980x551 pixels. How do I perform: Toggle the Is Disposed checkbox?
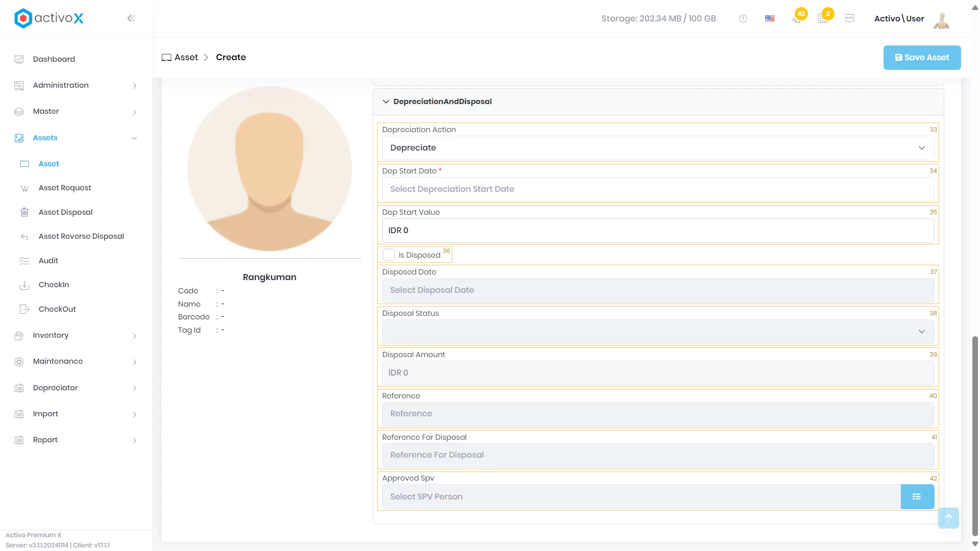point(388,255)
